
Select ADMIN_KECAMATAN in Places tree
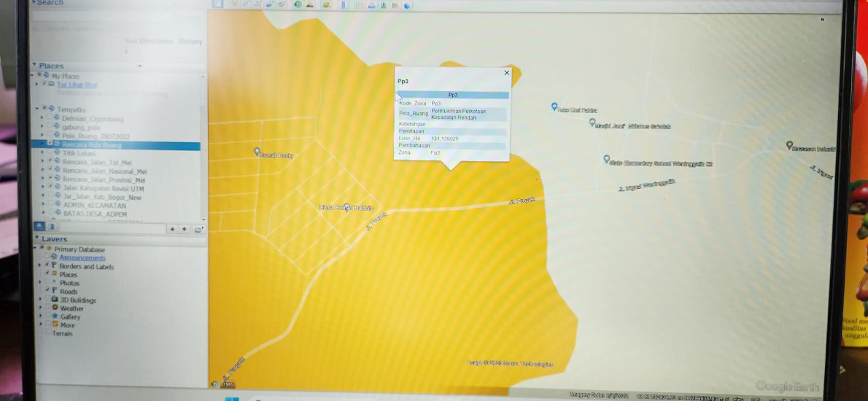[95, 206]
